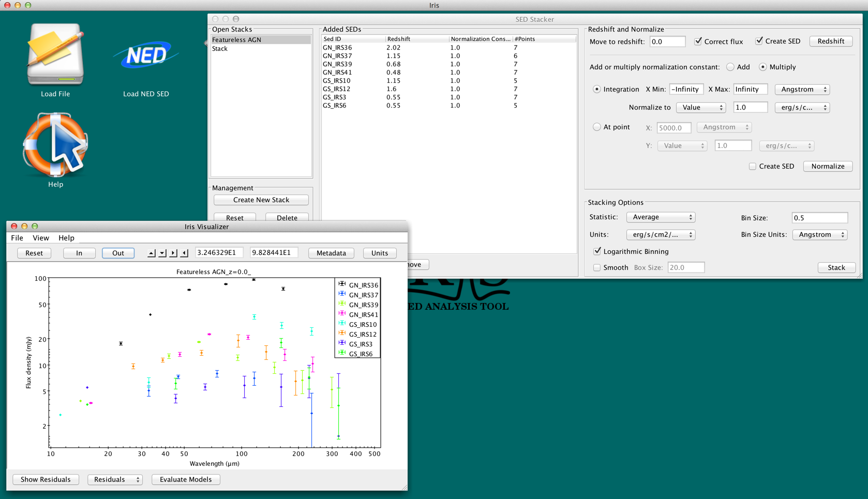Open the stacking Units erg/s/cm2 dropdown
The width and height of the screenshot is (868, 499).
point(661,235)
